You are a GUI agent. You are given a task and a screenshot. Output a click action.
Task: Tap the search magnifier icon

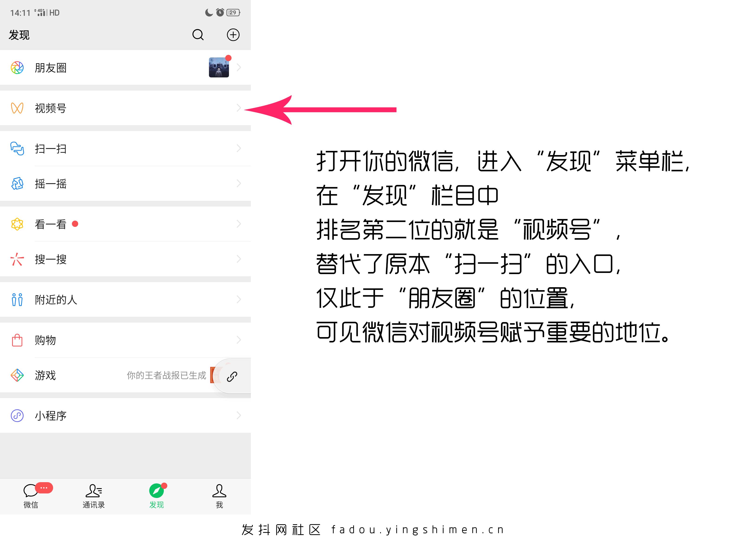point(198,35)
